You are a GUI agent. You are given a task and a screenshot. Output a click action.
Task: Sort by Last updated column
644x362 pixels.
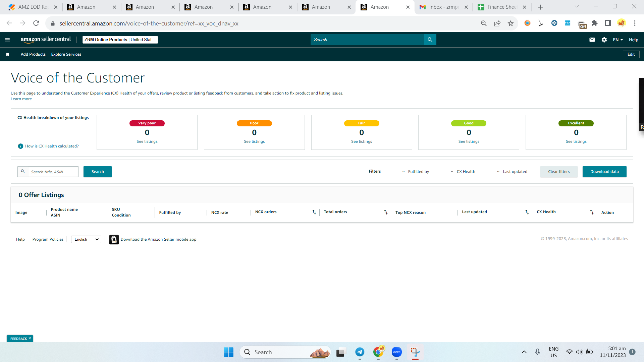527,212
